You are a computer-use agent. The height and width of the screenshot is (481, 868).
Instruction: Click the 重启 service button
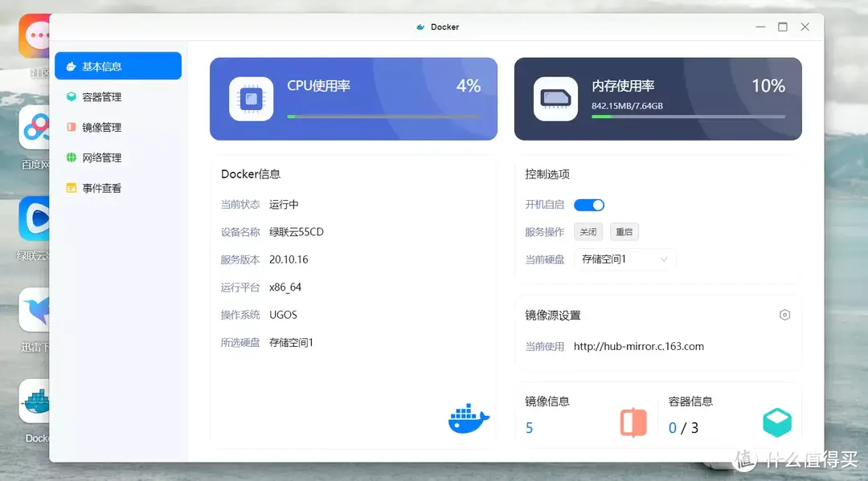point(624,232)
